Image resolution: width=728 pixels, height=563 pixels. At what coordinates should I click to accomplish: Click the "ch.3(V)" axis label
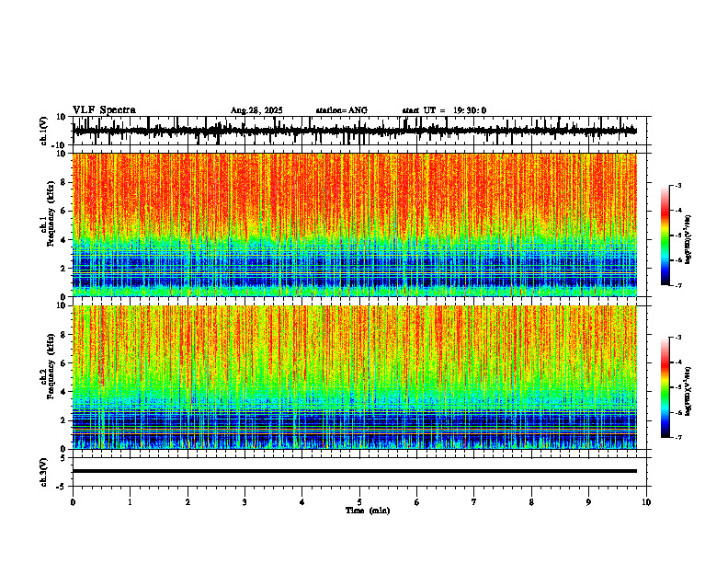point(44,473)
